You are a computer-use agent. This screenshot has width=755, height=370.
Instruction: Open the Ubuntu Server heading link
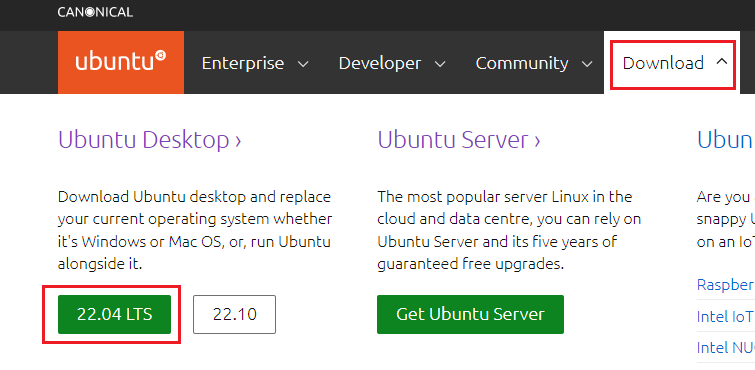(459, 140)
